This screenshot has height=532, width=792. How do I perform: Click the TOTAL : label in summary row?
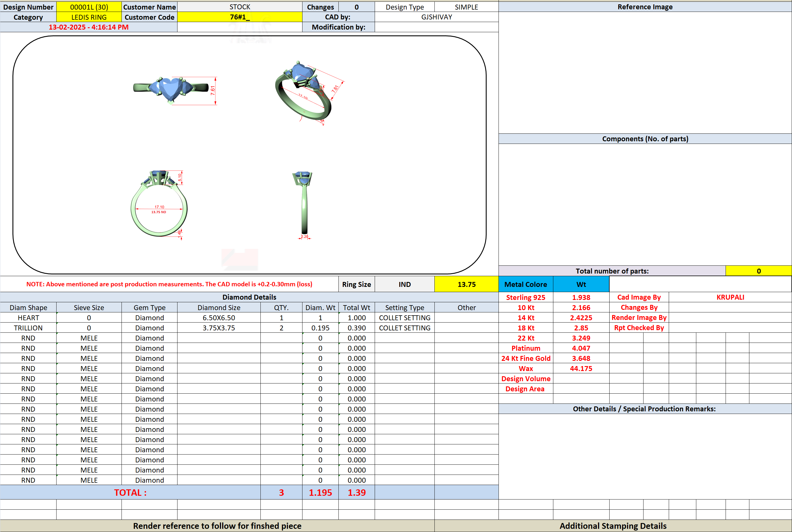[130, 492]
